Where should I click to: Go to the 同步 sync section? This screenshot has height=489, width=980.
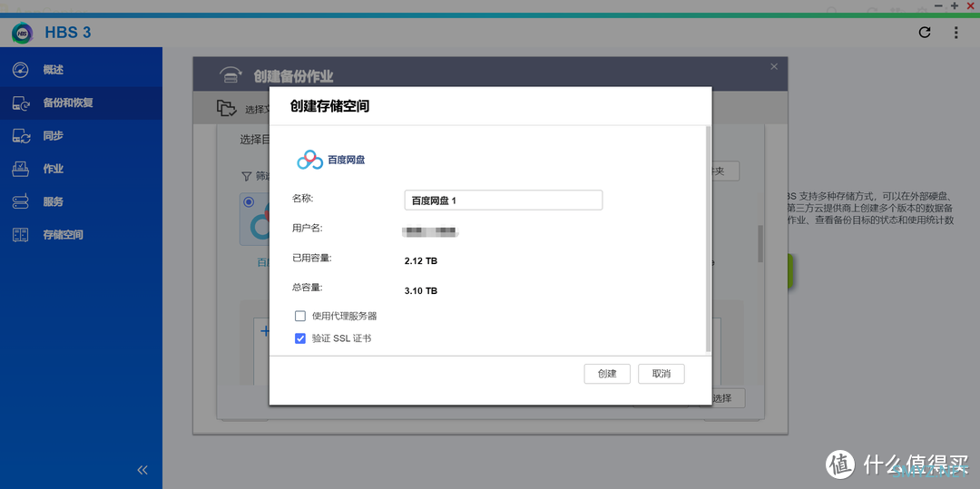(82, 136)
